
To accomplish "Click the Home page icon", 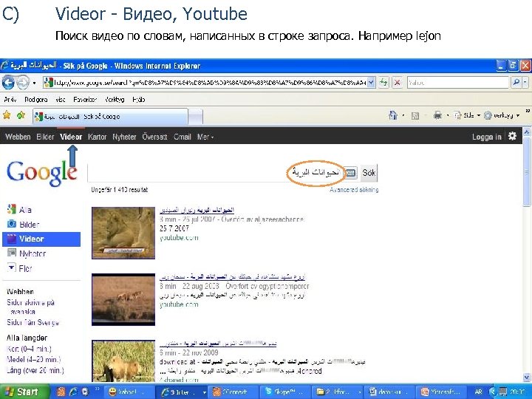I will pos(393,116).
